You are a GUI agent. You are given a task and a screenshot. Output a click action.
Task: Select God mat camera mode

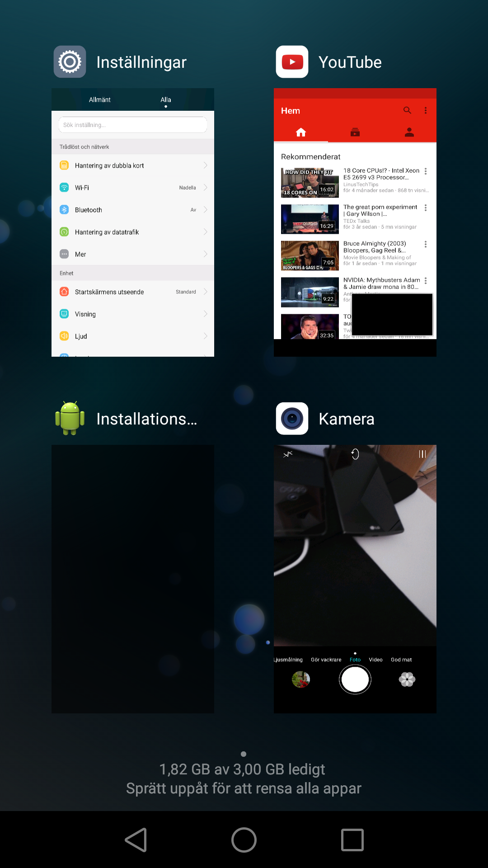coord(401,660)
